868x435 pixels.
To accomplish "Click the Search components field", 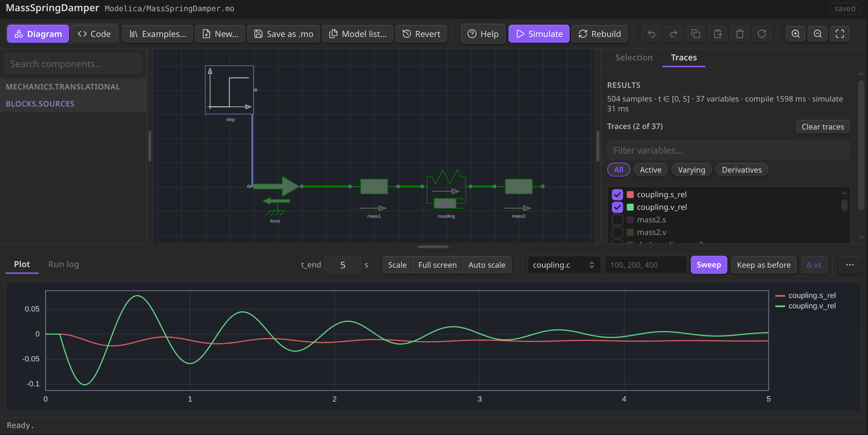I will (73, 64).
